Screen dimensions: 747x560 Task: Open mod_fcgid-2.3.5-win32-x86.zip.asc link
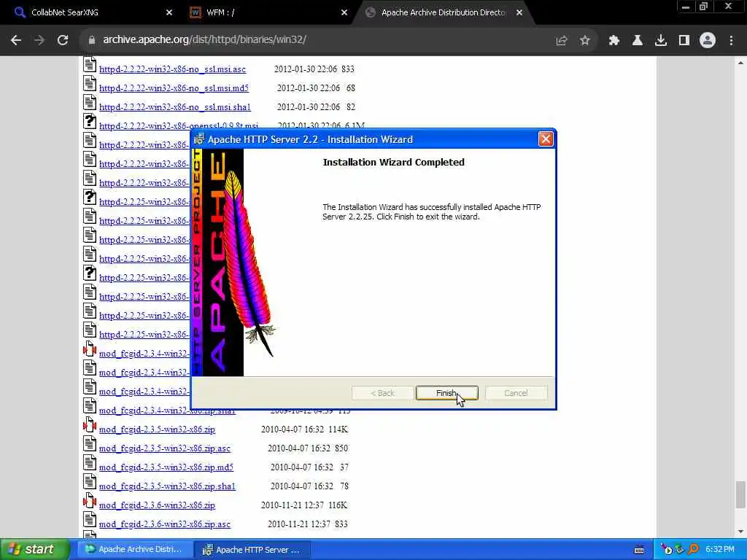pyautogui.click(x=165, y=448)
